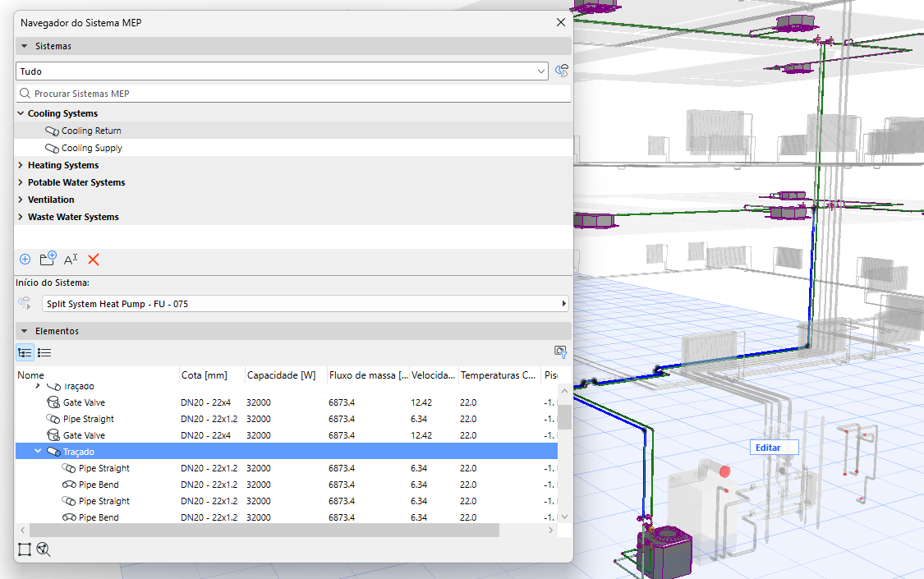Sort by the Nome column header
The height and width of the screenshot is (579, 924).
[97, 375]
